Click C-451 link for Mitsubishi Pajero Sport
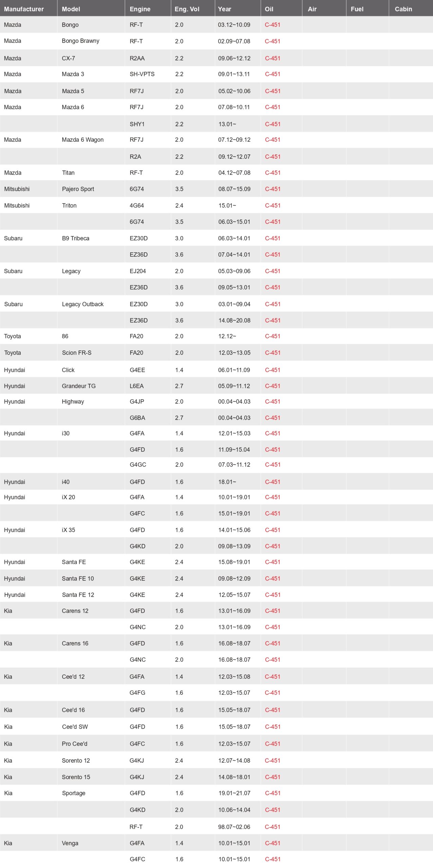 pos(272,189)
